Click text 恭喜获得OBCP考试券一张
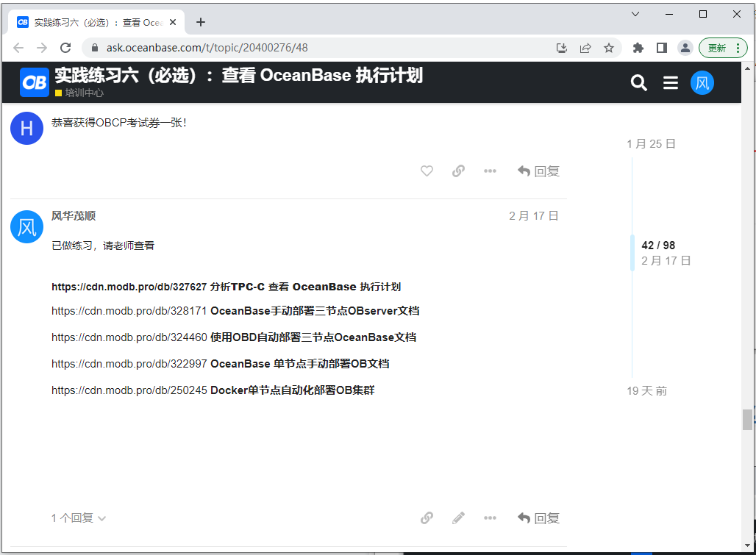 [119, 123]
